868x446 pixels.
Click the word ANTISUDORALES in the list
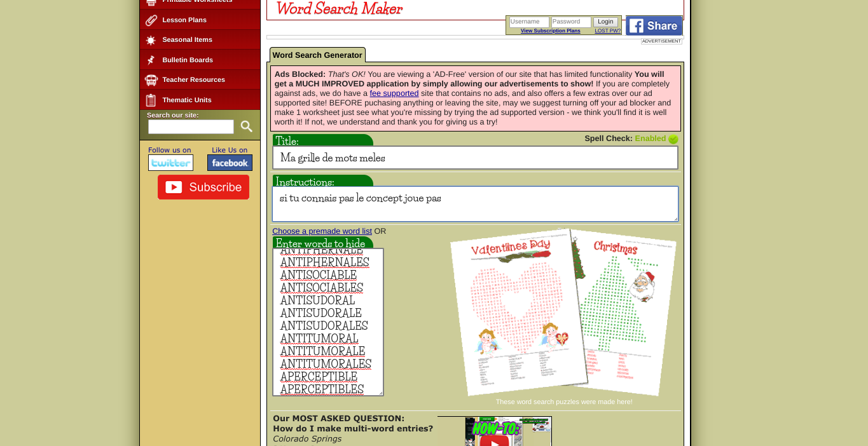click(x=324, y=326)
